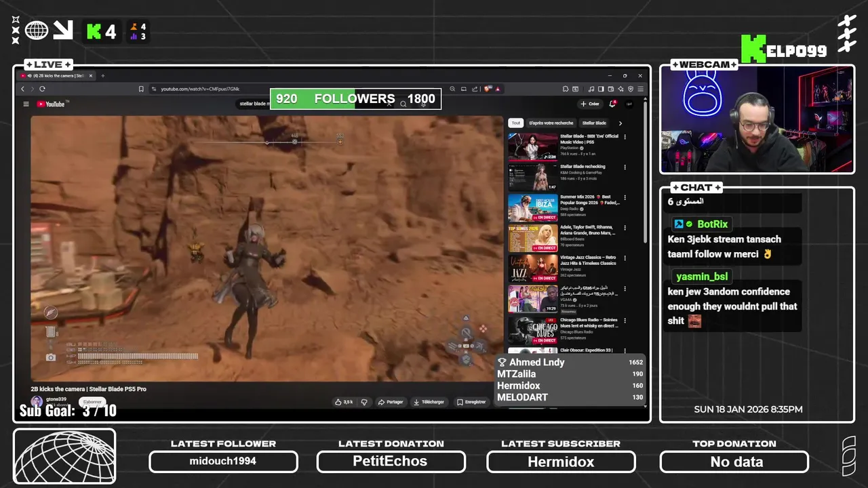868x488 pixels.
Task: Select the 'Stellar Blade' filter chip
Action: (x=594, y=123)
